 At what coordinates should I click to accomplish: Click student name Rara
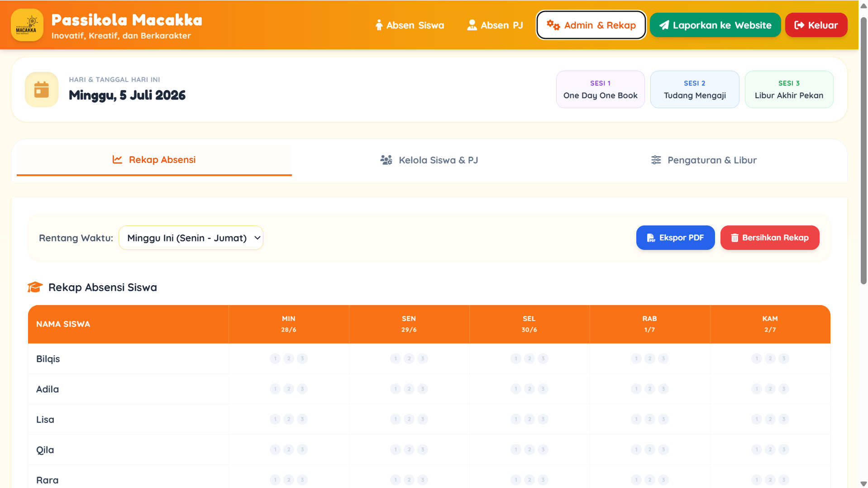point(47,480)
